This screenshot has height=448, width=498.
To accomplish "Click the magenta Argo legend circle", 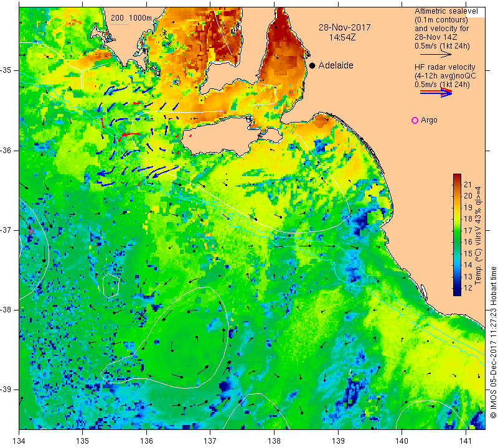I will pyautogui.click(x=415, y=120).
